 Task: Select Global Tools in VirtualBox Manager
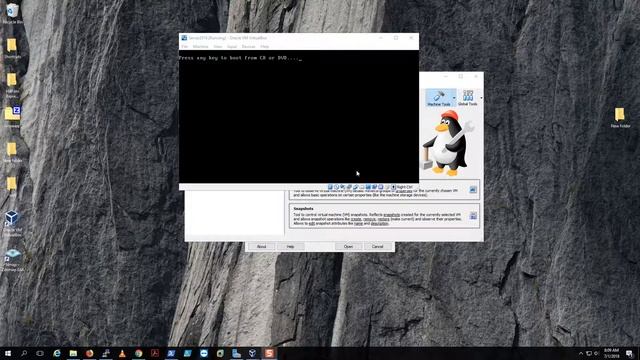(468, 98)
